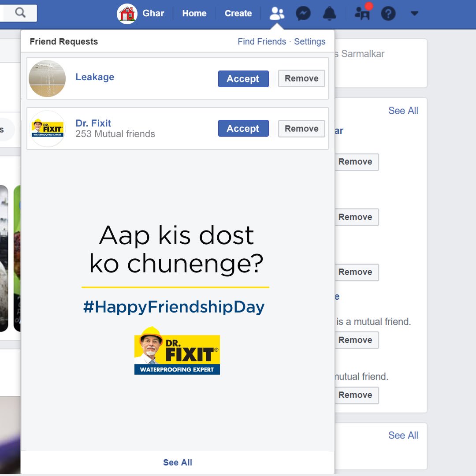Click Dr. Fixit Waterproofing Expert logo
The width and height of the screenshot is (476, 476).
coord(177,350)
